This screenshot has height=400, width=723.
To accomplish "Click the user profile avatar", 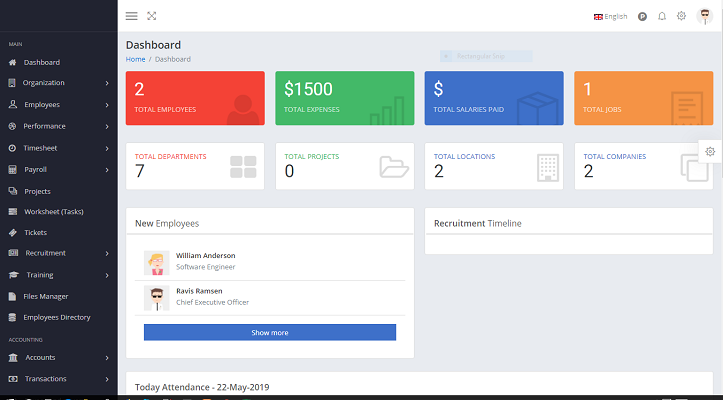I will (704, 16).
